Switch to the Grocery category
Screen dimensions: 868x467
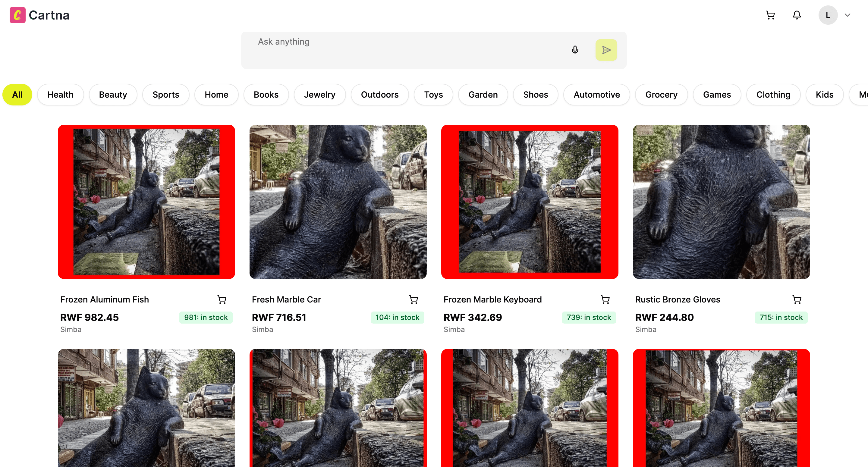click(661, 95)
